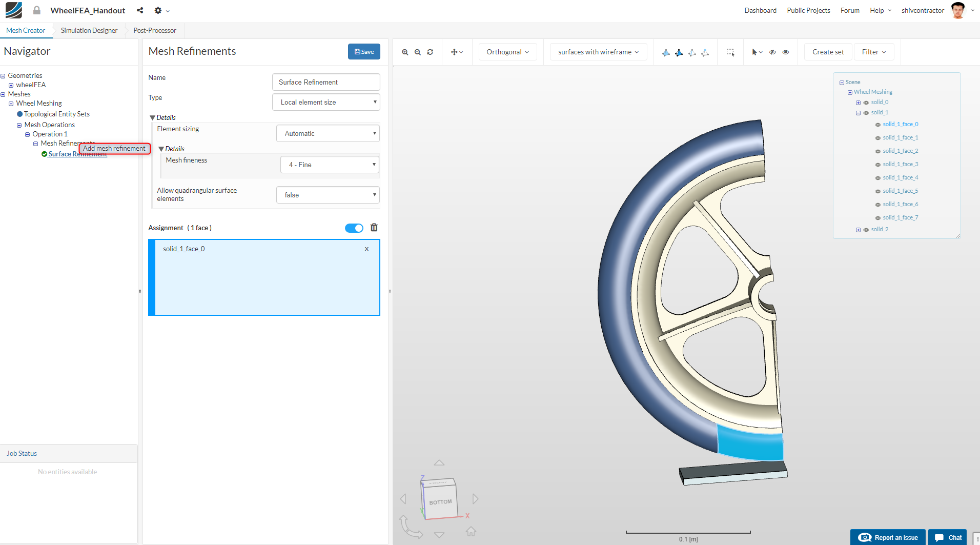Click the refresh view icon in viewer toolbar
980x545 pixels.
pyautogui.click(x=430, y=52)
